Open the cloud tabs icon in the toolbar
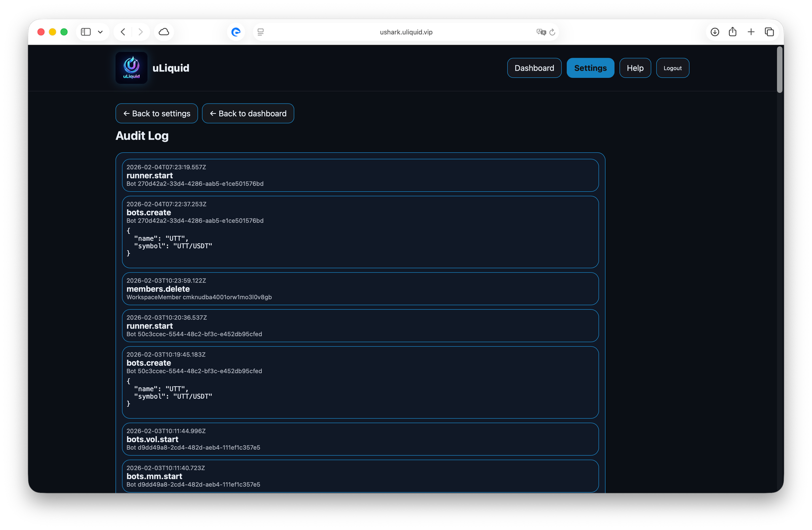This screenshot has height=530, width=812. click(x=163, y=31)
